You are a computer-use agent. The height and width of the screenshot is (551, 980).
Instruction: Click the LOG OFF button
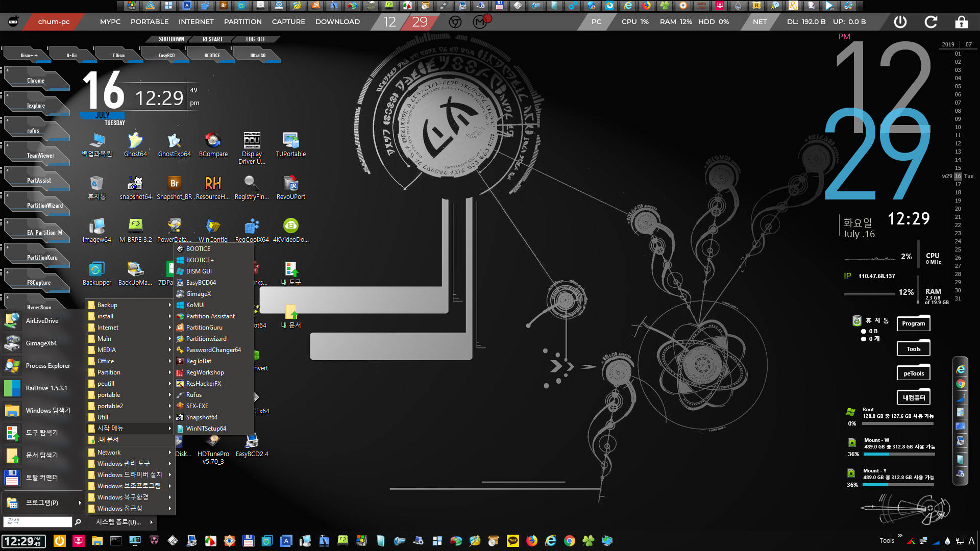click(255, 39)
